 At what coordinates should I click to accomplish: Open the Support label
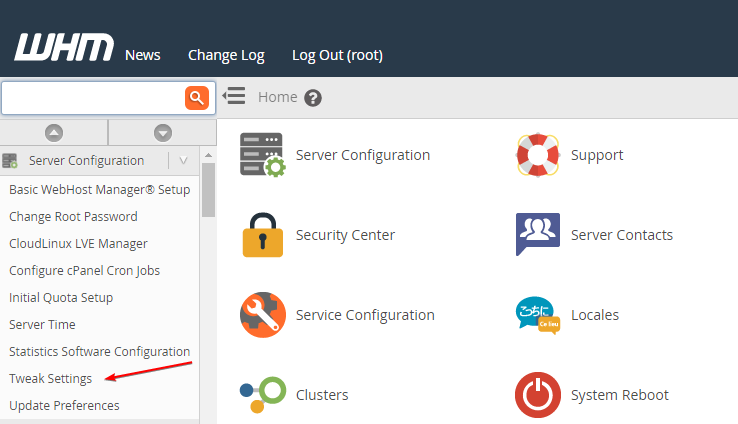(x=597, y=155)
